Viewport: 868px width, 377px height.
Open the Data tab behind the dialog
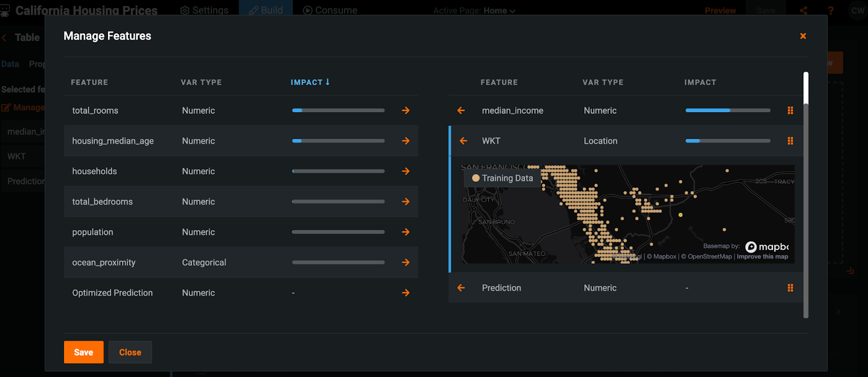coord(10,63)
